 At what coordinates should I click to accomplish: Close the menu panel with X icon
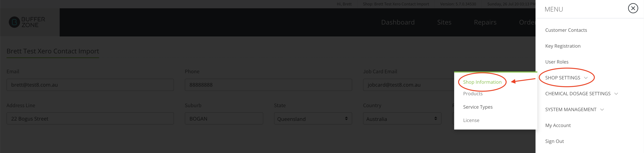pyautogui.click(x=633, y=8)
